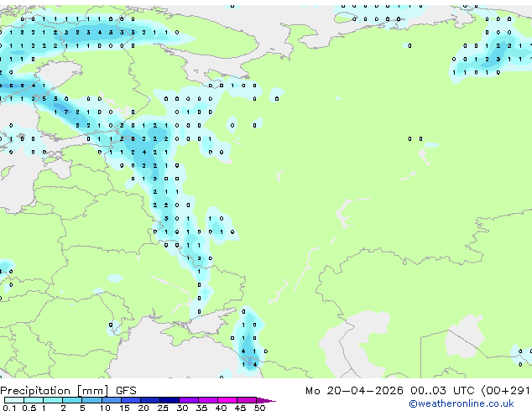Click the '45' legend label
This screenshot has width=532, height=411.
click(240, 408)
